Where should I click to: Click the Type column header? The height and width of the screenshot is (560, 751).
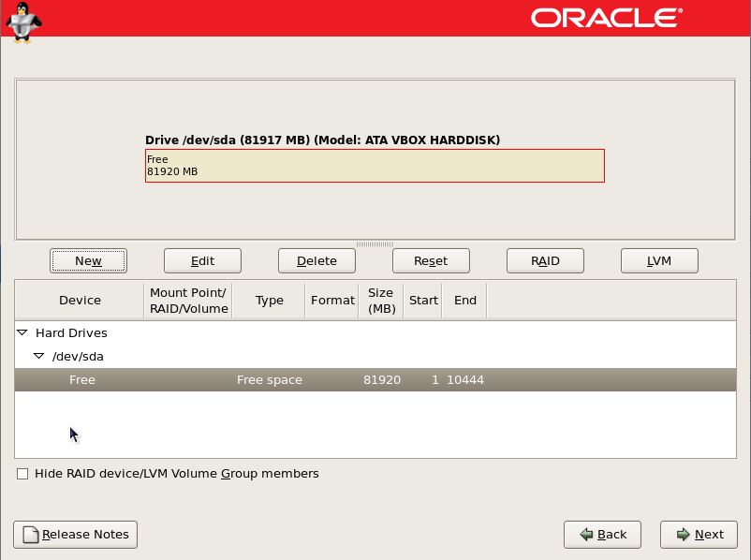(269, 301)
